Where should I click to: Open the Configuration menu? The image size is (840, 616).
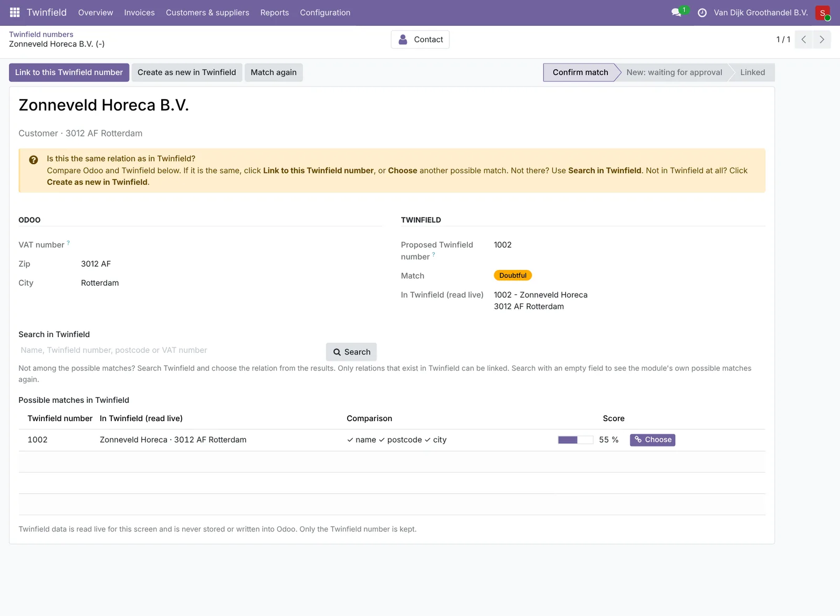tap(325, 13)
